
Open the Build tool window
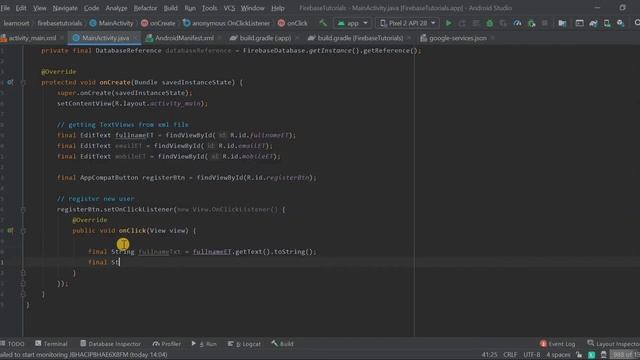point(282,344)
